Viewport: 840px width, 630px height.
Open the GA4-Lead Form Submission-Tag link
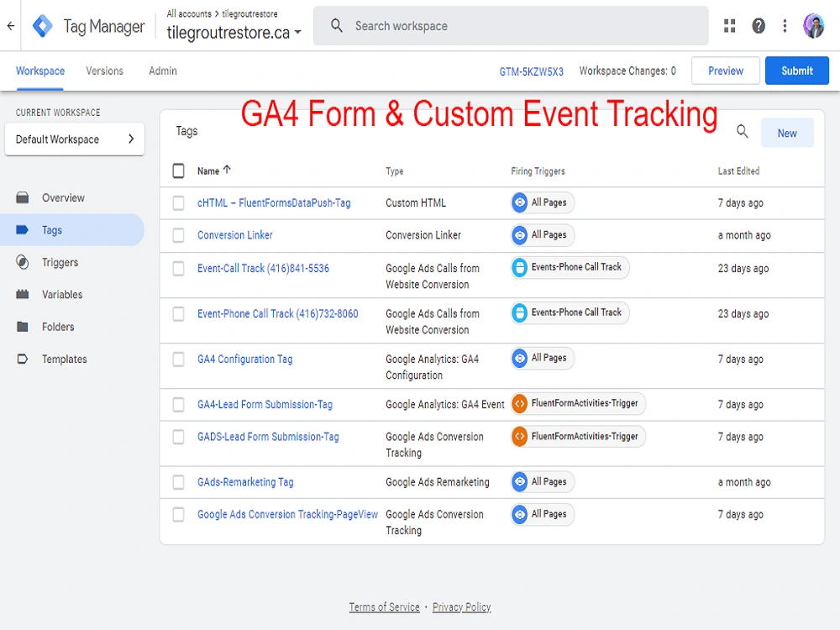[265, 405]
